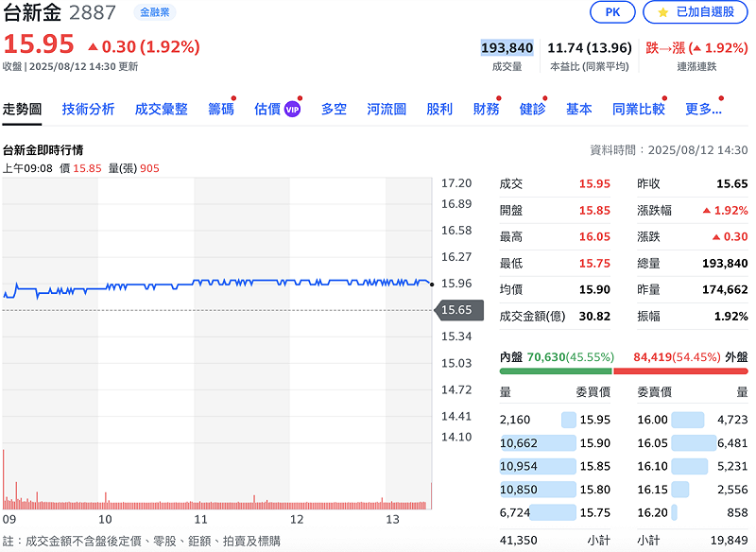Screen dimensions: 756x552
Task: Click the bid price 15.75 in order book
Action: [x=595, y=512]
